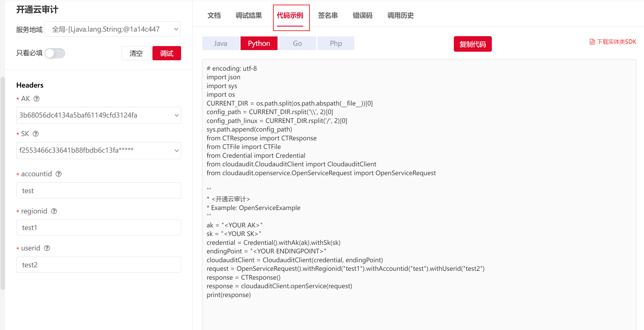This screenshot has height=330, width=644.
Task: Click the AK help question-mark icon
Action: [x=36, y=99]
